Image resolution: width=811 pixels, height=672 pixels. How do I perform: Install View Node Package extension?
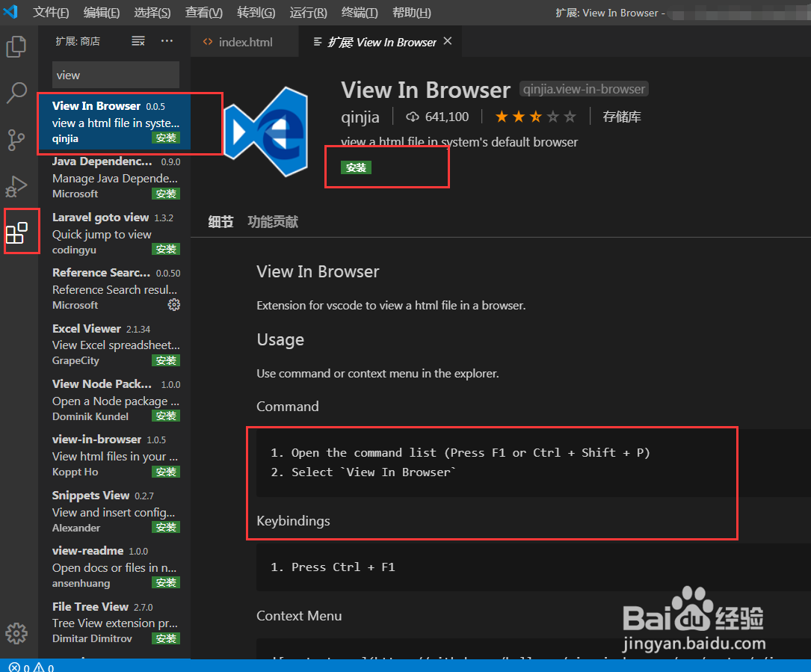pyautogui.click(x=165, y=416)
